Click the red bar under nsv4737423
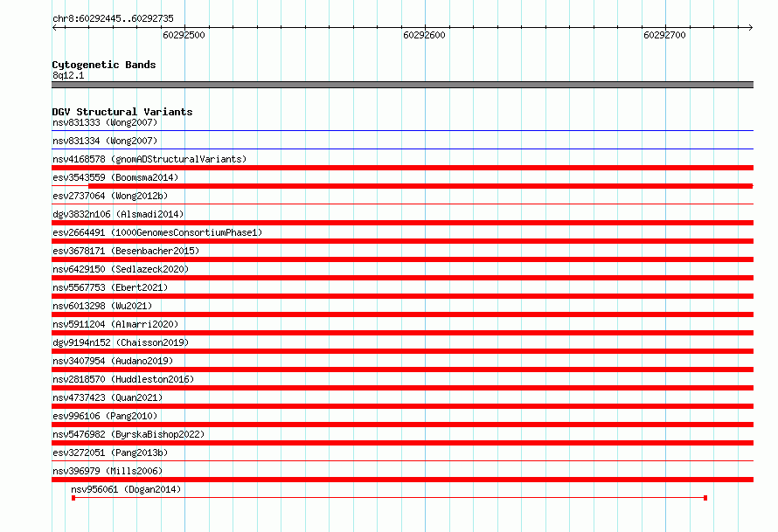Screen dimensions: 778x532 tap(402, 406)
